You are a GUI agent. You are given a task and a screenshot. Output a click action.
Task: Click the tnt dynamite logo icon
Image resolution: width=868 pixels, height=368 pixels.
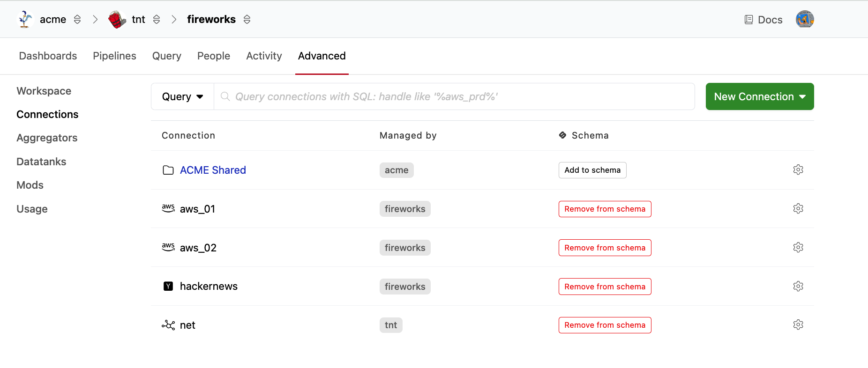click(x=117, y=19)
